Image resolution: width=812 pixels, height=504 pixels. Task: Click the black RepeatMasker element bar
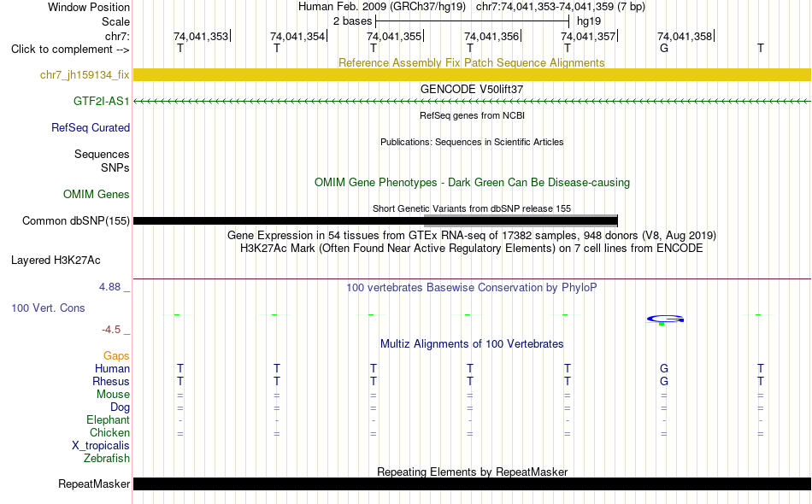pyautogui.click(x=472, y=483)
